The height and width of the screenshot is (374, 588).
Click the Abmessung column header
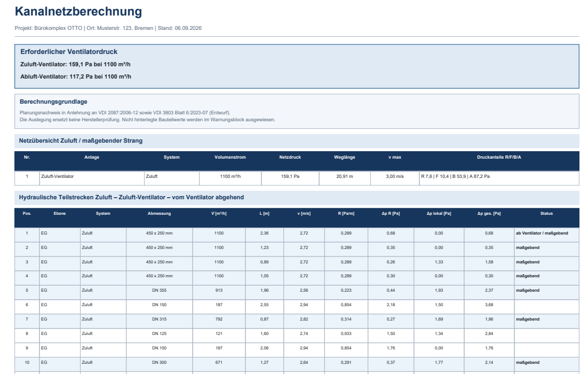coord(159,213)
